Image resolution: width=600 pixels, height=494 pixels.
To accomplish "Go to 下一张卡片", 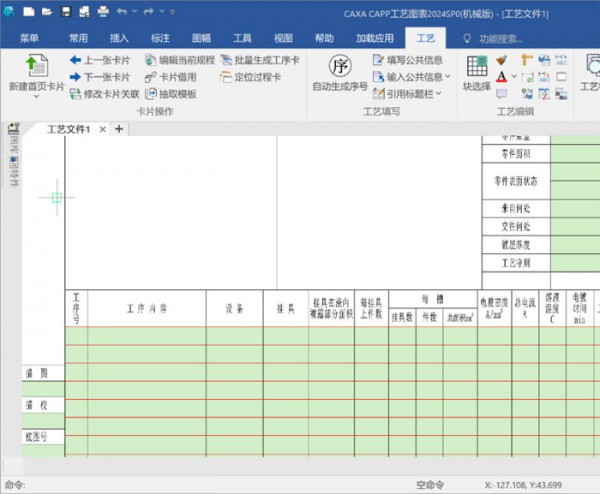I will click(100, 77).
